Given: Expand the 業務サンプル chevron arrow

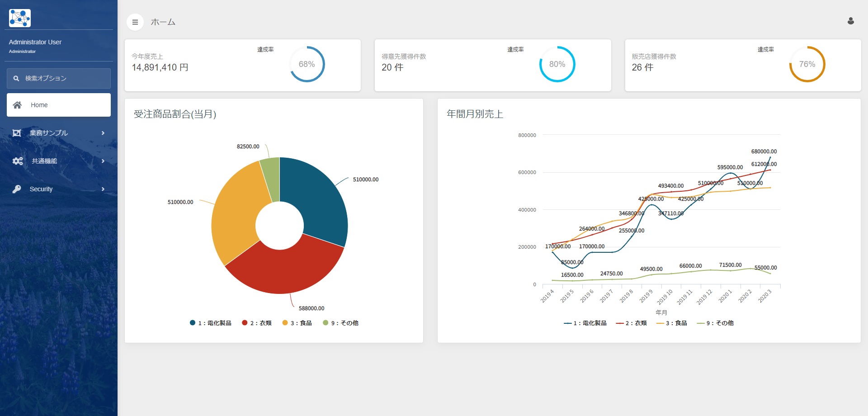Looking at the screenshot, I should (103, 133).
